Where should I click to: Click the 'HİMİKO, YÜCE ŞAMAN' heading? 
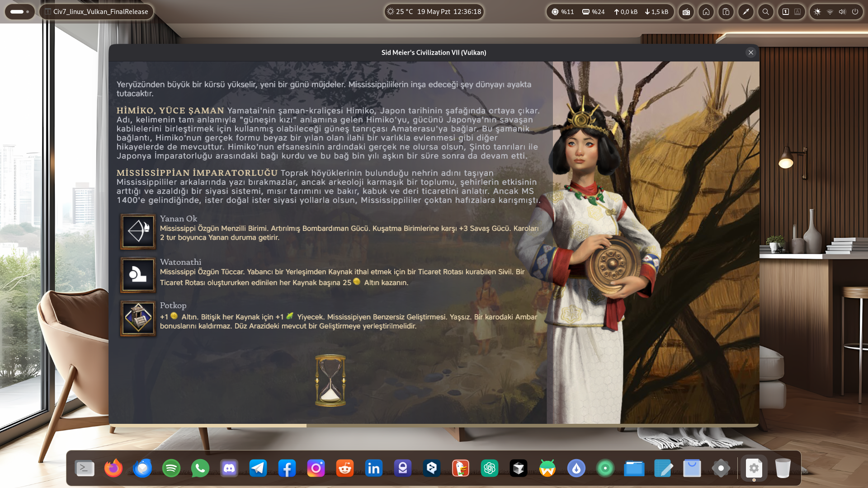coord(170,111)
